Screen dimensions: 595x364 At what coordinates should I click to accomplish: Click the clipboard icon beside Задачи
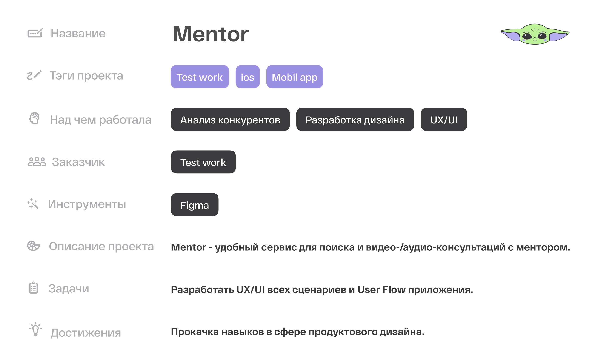33,288
